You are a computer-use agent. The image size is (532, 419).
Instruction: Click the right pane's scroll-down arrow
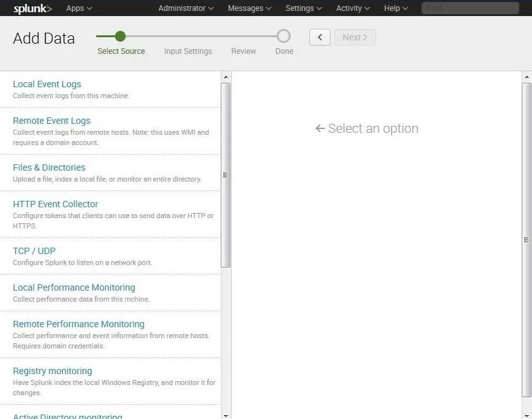527,415
